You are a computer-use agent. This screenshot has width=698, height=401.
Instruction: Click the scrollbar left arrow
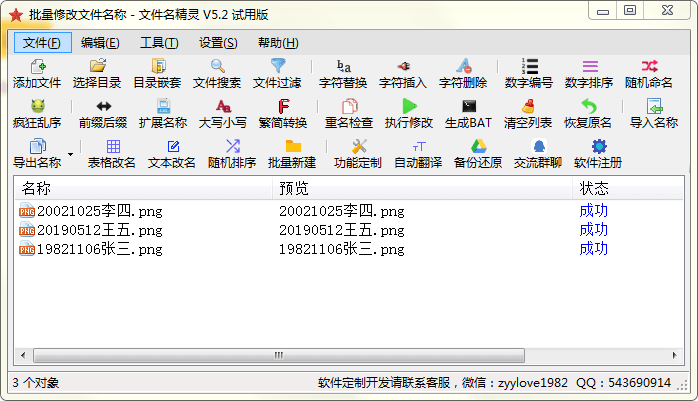pos(23,355)
